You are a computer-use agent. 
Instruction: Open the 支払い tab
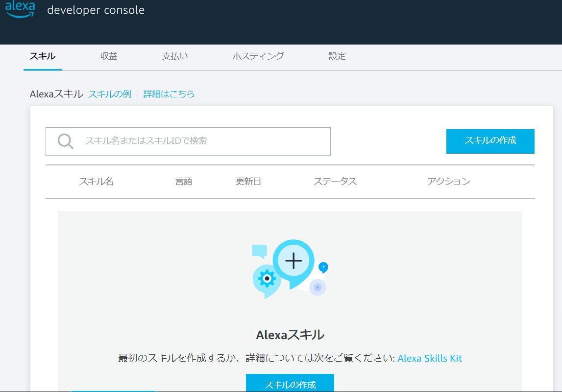pyautogui.click(x=174, y=56)
